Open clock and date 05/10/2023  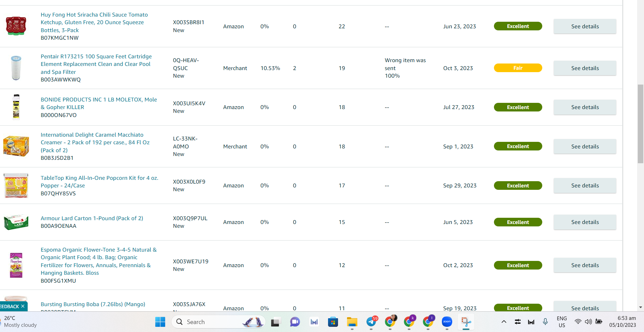(623, 322)
